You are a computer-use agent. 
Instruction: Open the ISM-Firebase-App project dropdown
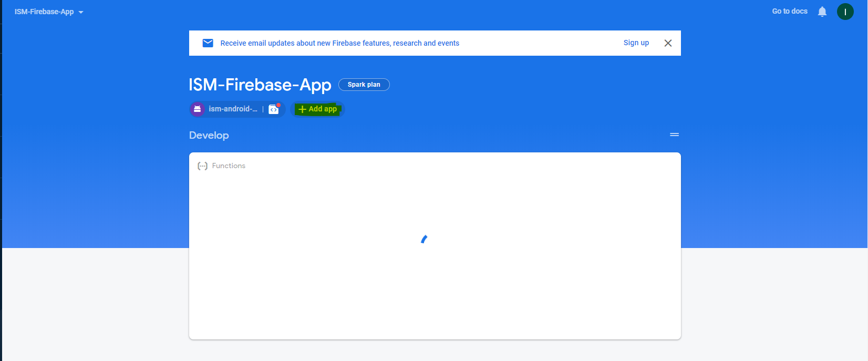click(49, 12)
